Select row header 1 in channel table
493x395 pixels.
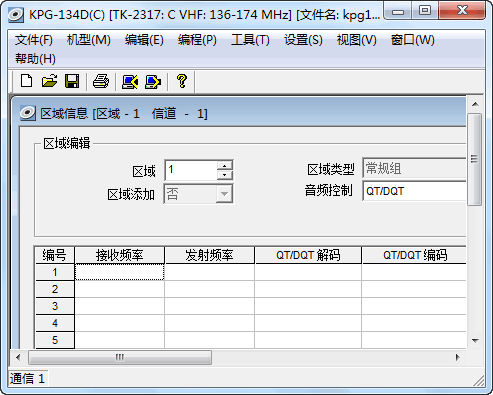tap(55, 272)
